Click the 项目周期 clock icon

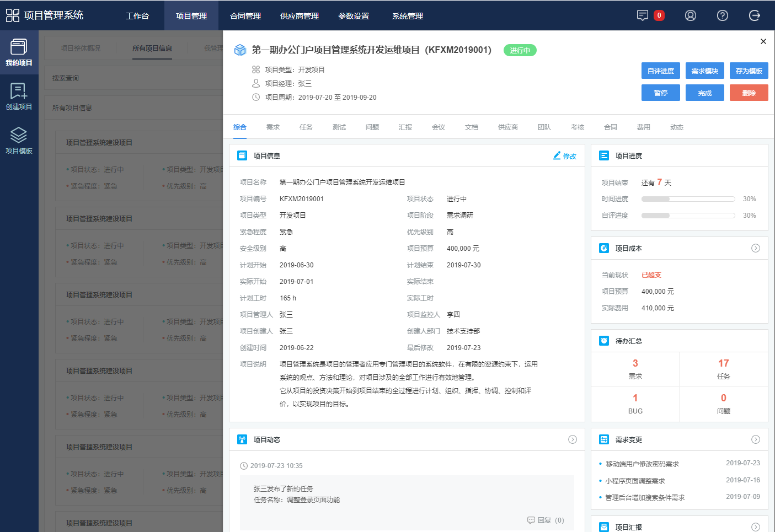tap(256, 97)
